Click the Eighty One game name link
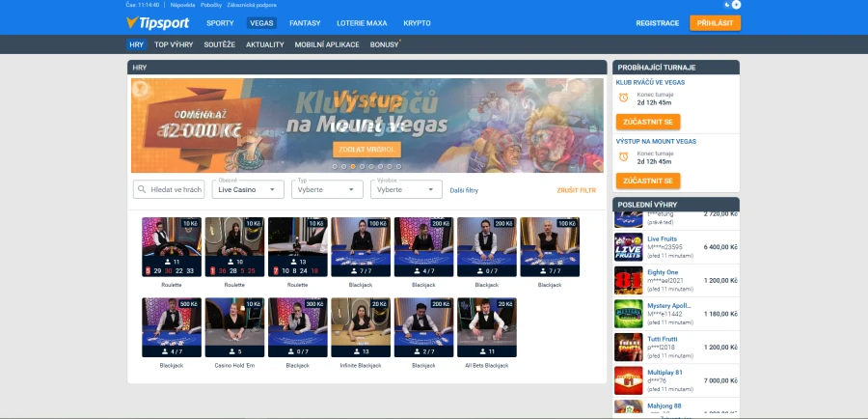This screenshot has height=419, width=868. click(x=663, y=272)
